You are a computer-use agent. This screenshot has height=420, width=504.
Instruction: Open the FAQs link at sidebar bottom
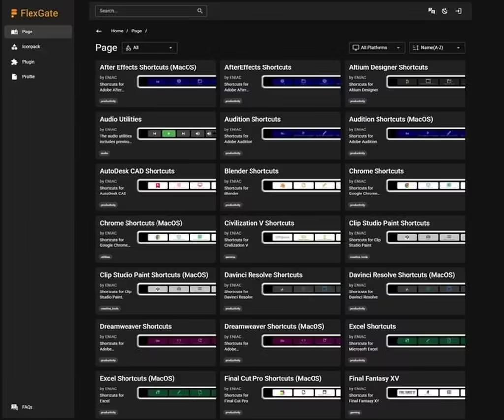27,407
